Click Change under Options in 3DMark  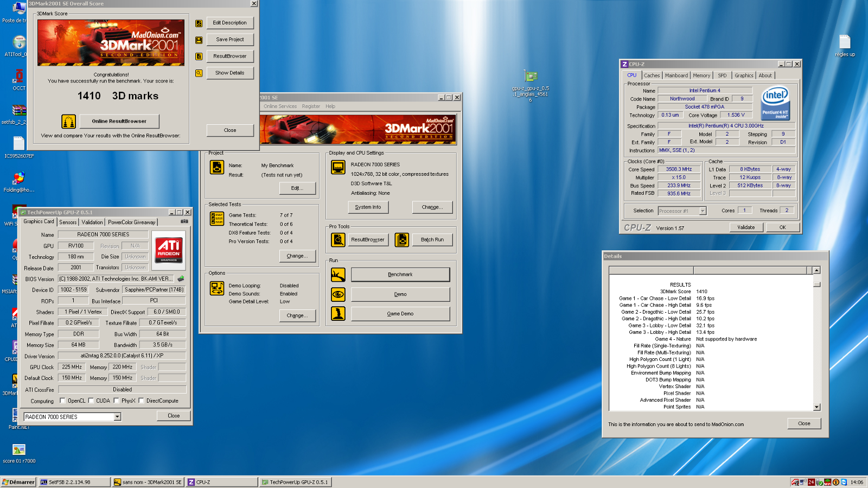point(297,315)
